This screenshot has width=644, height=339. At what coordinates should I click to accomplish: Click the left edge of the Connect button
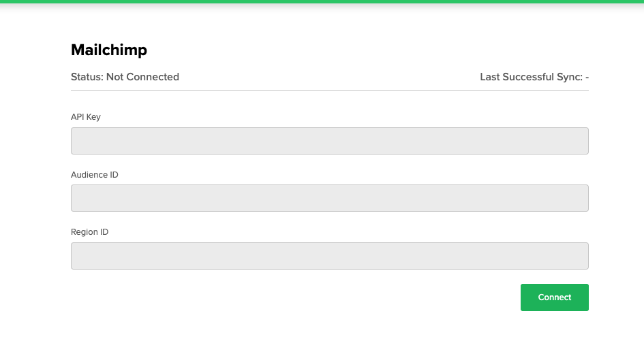click(525, 297)
